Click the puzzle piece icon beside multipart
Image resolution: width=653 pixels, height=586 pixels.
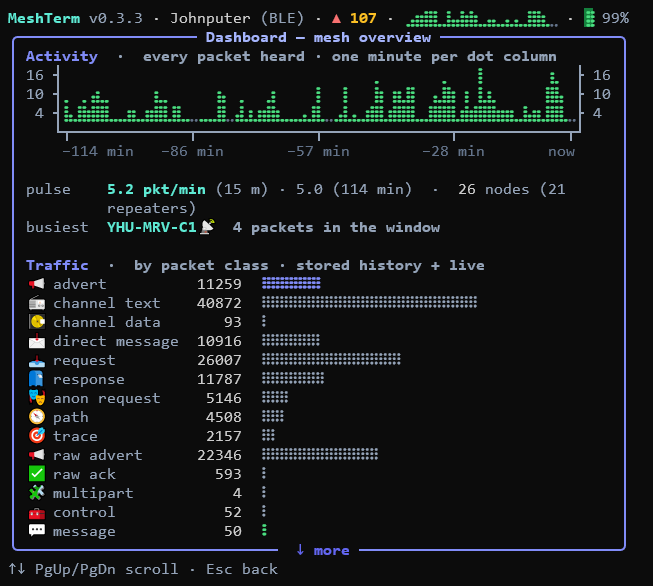[37, 493]
